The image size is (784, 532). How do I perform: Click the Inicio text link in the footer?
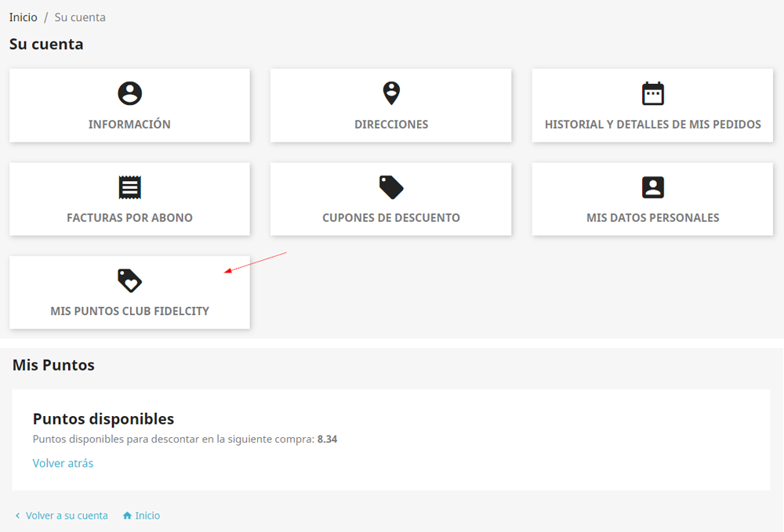point(147,516)
